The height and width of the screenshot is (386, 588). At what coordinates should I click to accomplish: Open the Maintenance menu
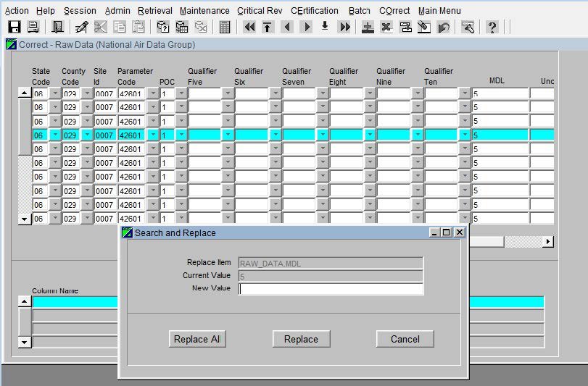point(204,10)
